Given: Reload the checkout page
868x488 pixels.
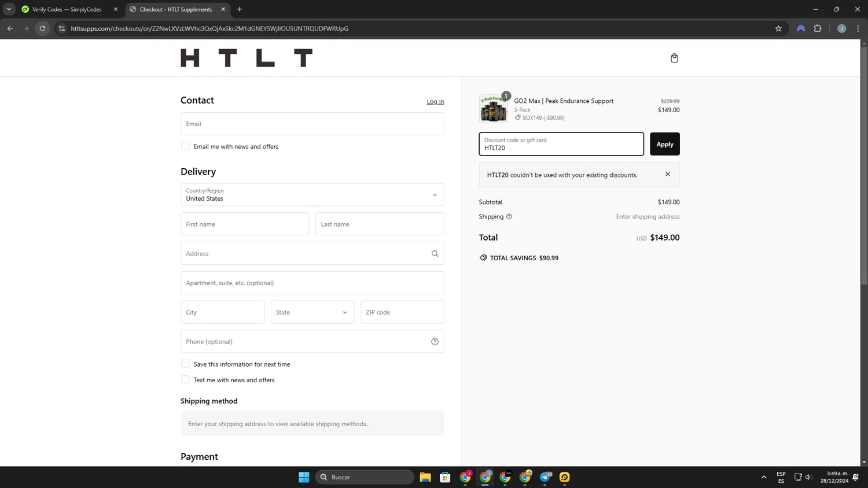Looking at the screenshot, I should tap(42, 28).
